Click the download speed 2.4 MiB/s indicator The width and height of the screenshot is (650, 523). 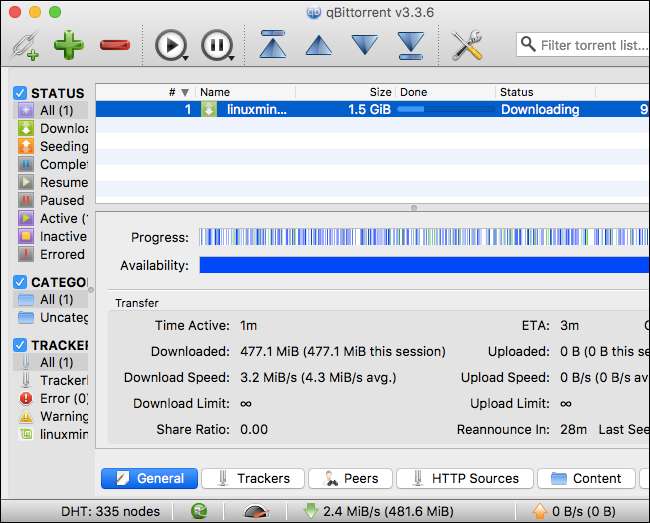378,511
